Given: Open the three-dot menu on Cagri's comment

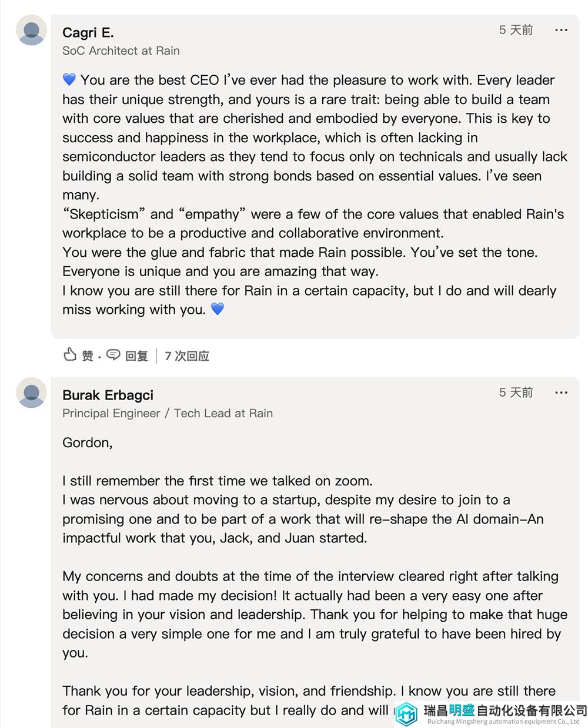Looking at the screenshot, I should coord(561,30).
